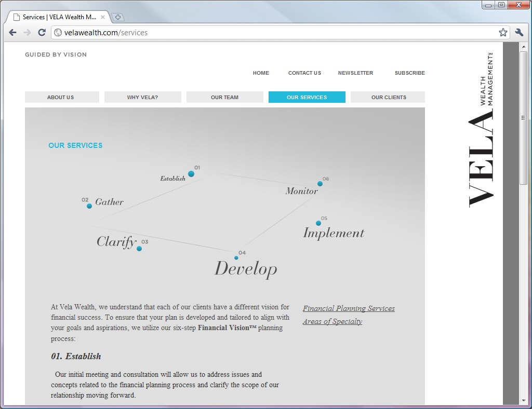Click the 05 Implement blue dot
Screen dimensions: 532x409
[x=318, y=223]
